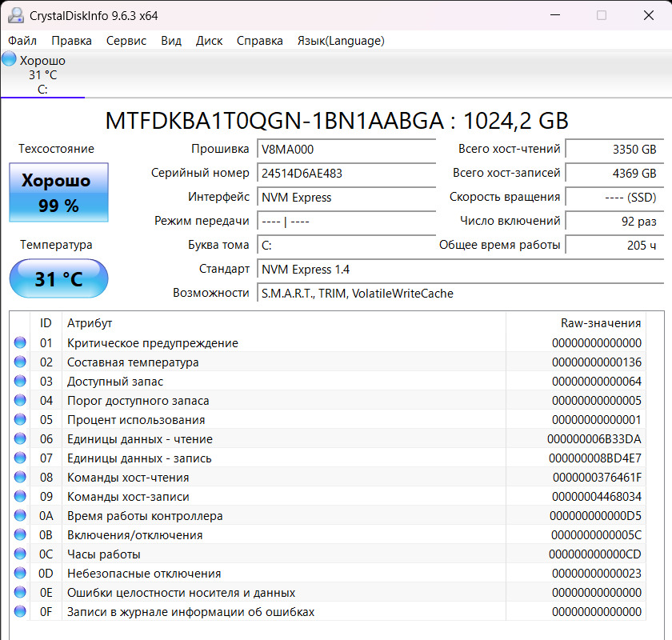Click the Атрибут column header
This screenshot has width=672, height=640.
click(284, 322)
